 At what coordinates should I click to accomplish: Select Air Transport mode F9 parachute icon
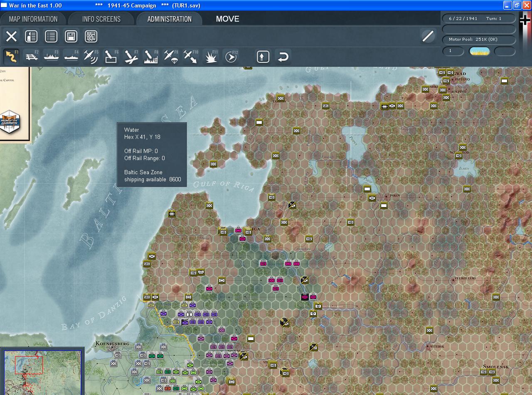pos(171,57)
